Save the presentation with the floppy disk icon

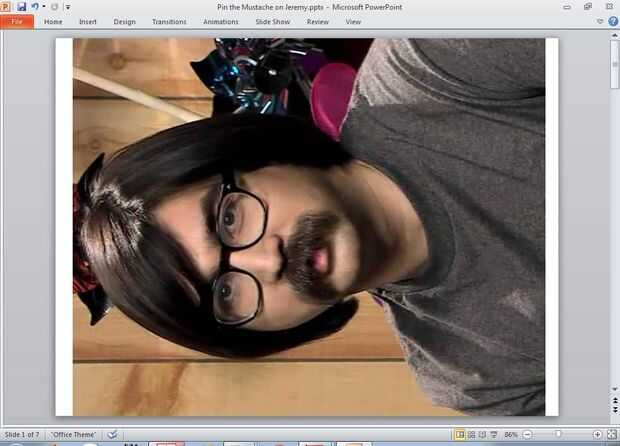(x=21, y=6)
